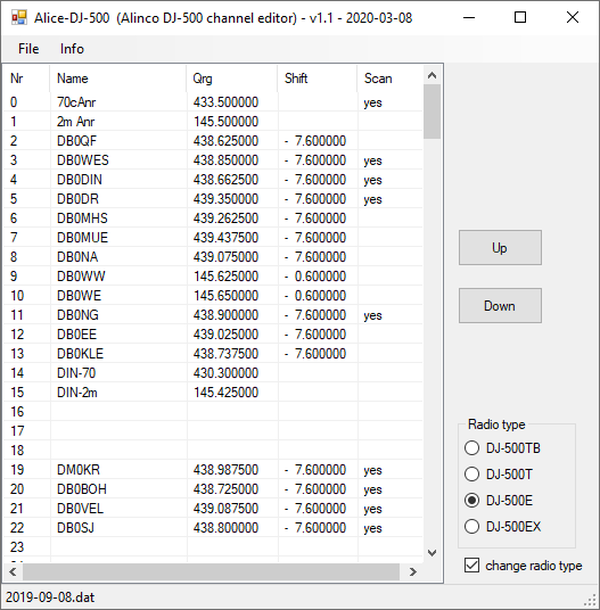Select the DJ-500TB radio type
Viewport: 600px width, 610px height.
point(471,448)
